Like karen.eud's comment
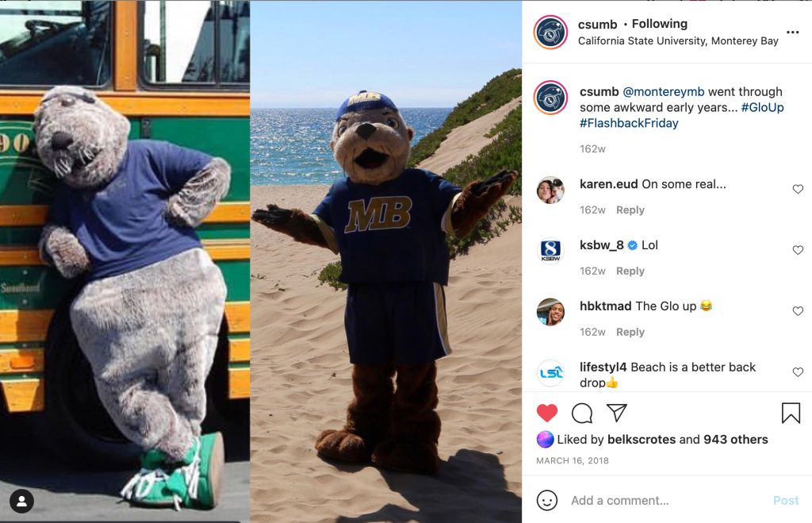 click(x=798, y=190)
